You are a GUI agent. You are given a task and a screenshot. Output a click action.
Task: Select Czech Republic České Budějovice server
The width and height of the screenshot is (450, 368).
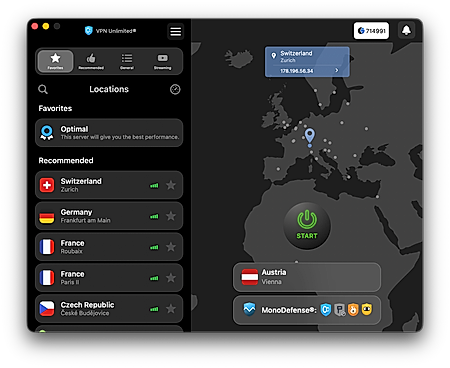109,309
